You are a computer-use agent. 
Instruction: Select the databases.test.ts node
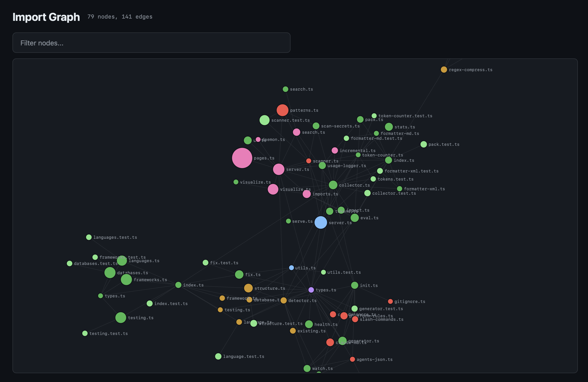[x=70, y=263]
